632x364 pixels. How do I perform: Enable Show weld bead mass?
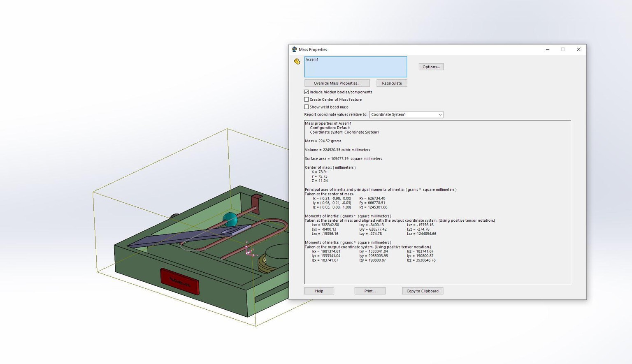[x=307, y=107]
